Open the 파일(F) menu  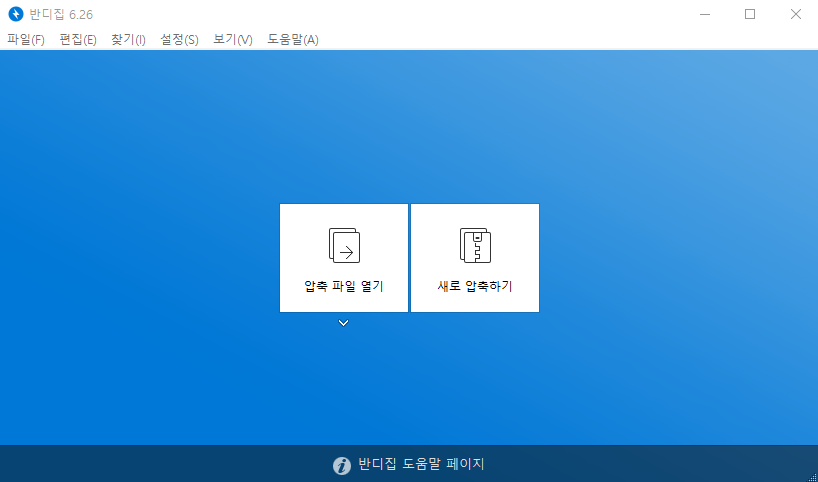pos(26,40)
